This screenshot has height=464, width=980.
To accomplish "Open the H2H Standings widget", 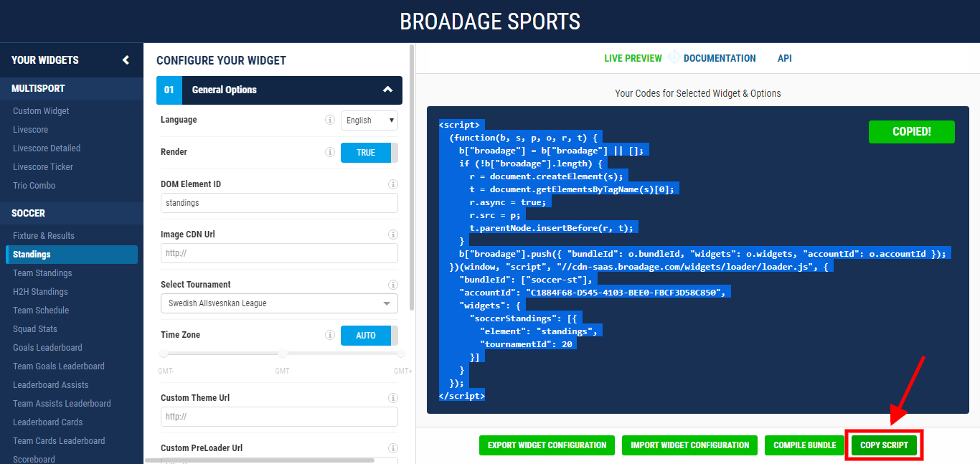I will click(x=40, y=292).
